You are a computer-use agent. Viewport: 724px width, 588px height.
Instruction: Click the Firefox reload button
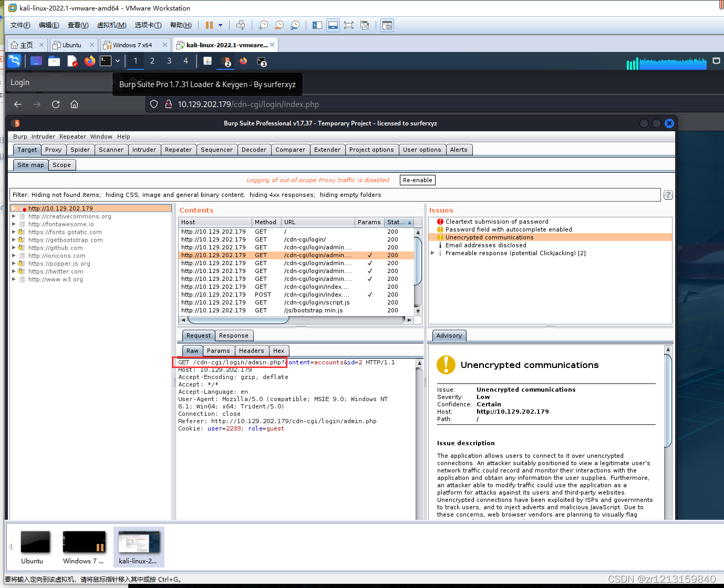point(56,104)
